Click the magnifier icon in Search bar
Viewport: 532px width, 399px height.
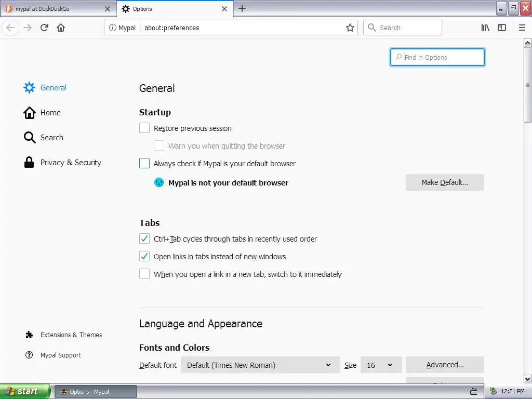(x=372, y=28)
